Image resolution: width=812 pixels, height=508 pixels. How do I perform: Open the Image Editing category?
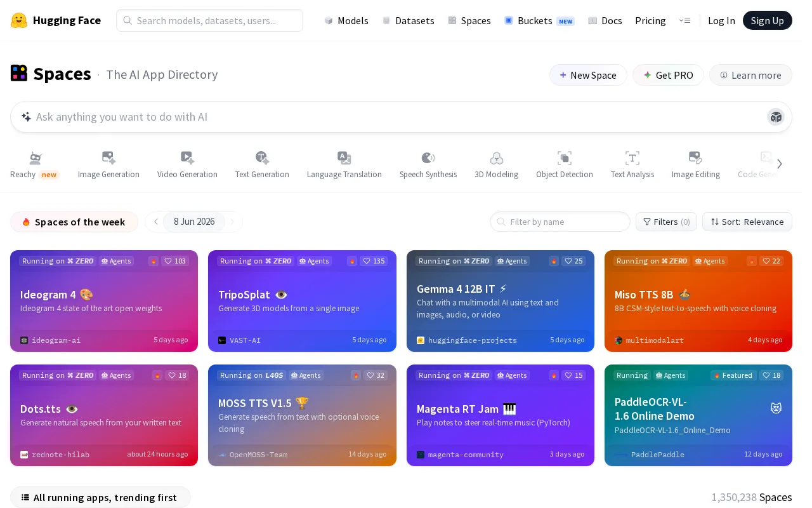pos(696,165)
